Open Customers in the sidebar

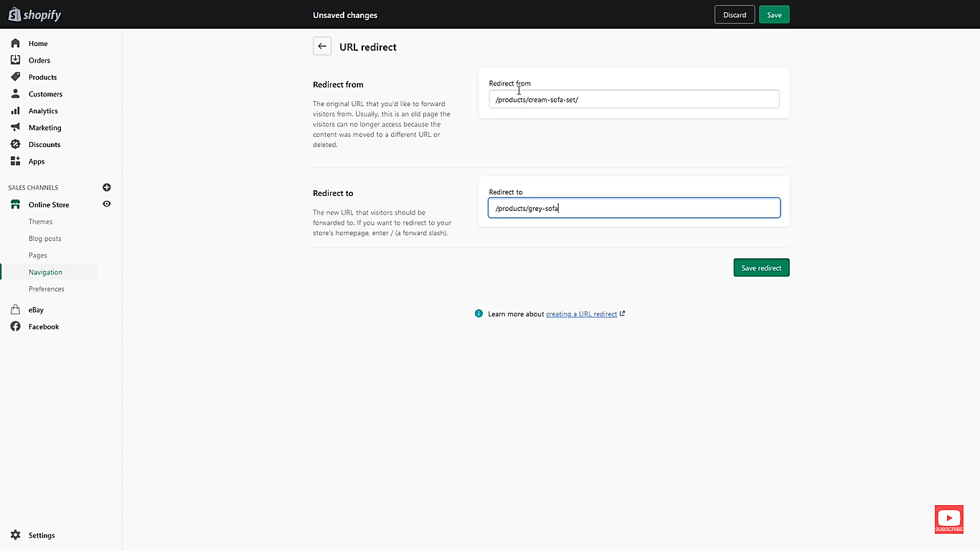[x=45, y=94]
